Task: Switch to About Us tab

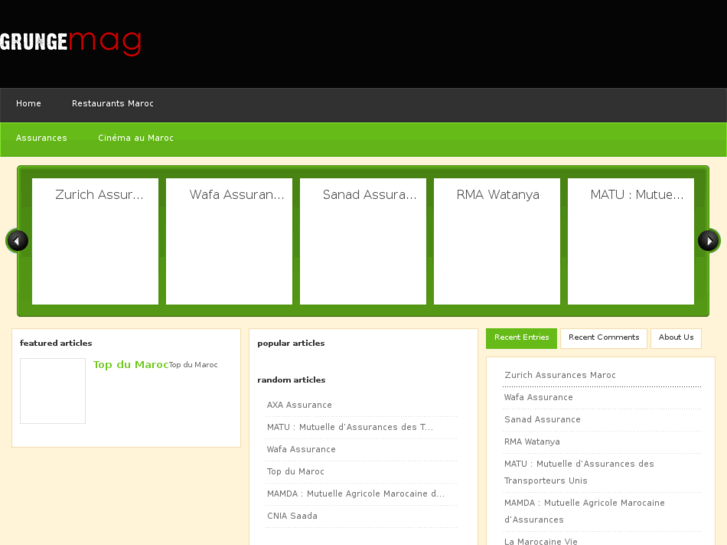Action: click(676, 338)
